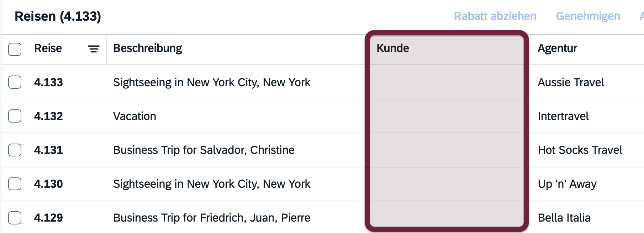644x233 pixels.
Task: Select the Sightseeing trip row 4.130
Action: click(x=212, y=184)
